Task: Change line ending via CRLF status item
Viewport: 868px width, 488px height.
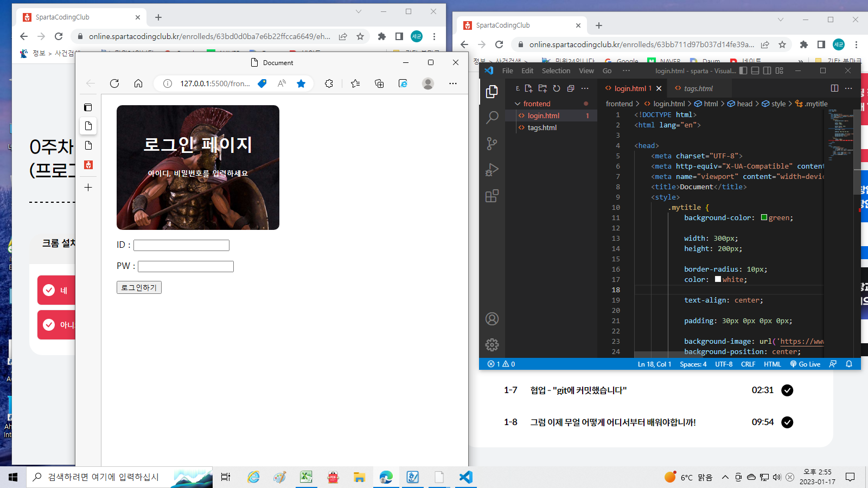Action: click(748, 364)
